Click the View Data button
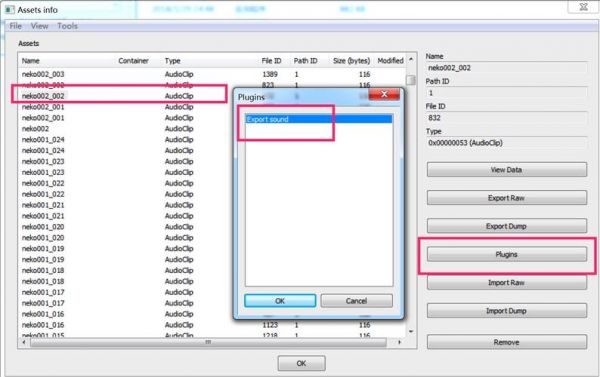The width and height of the screenshot is (600, 377). tap(507, 170)
